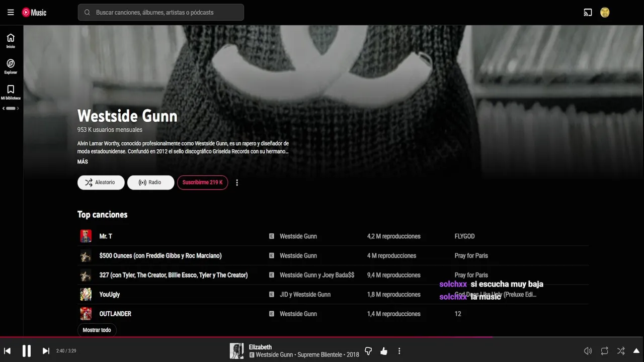Start Westside Gunn Radio
Viewport: 644px width, 362px height.
150,183
